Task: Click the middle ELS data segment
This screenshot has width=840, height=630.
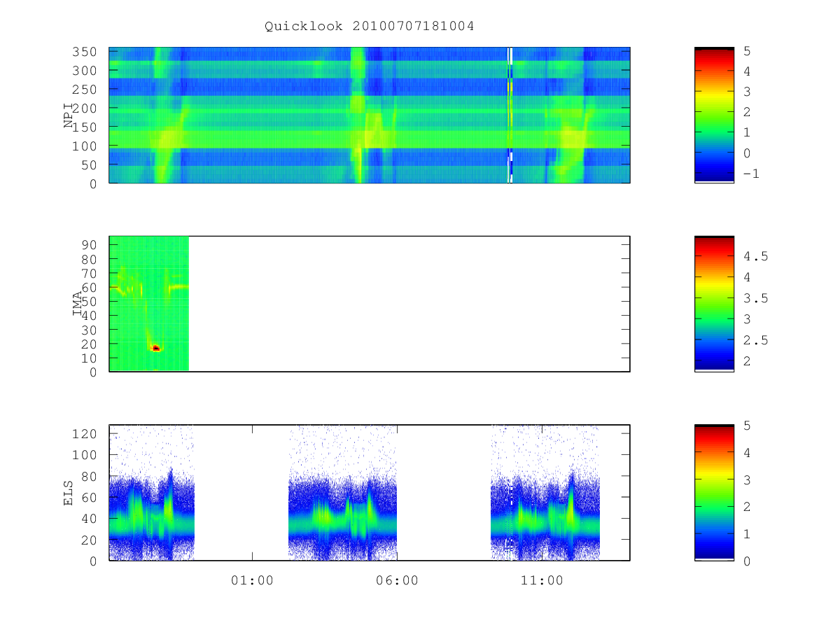Action: (343, 493)
